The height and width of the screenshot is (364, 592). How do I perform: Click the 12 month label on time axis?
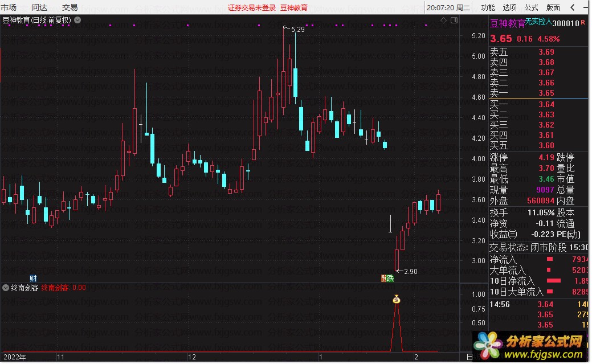(x=192, y=357)
